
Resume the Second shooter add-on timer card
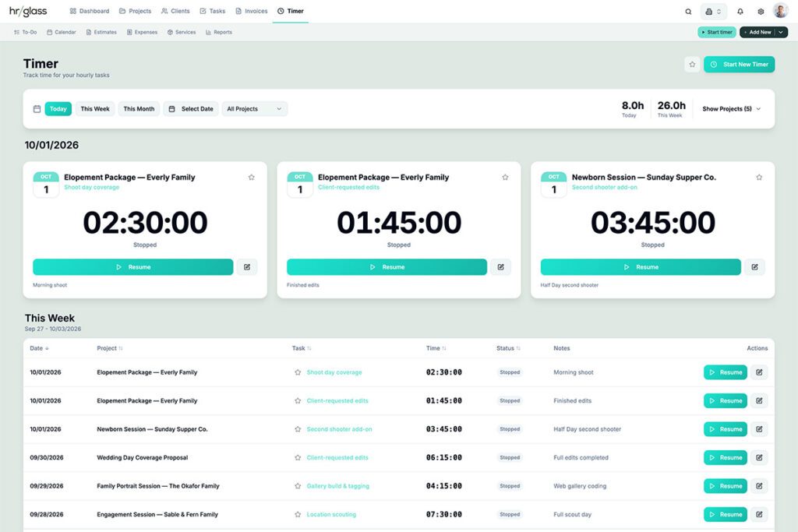point(641,267)
